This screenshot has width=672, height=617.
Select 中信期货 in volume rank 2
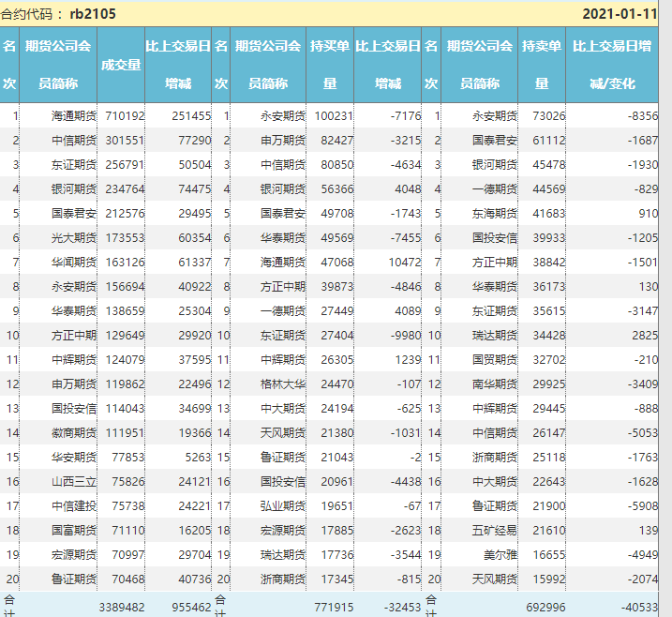pos(74,141)
